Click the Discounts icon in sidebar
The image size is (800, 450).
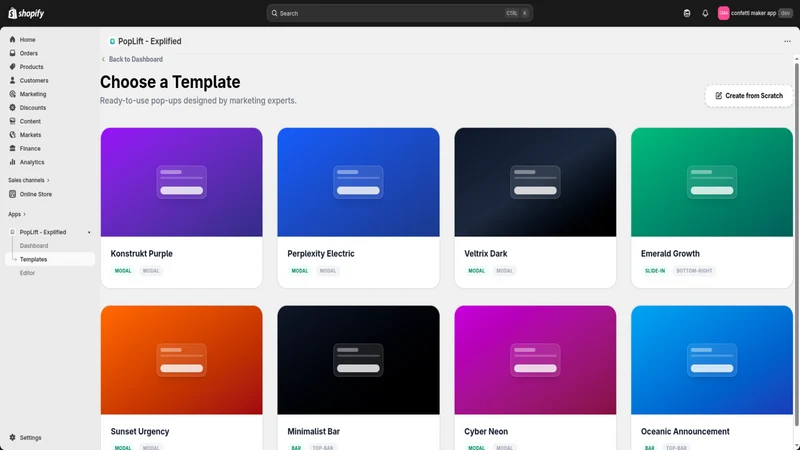coord(12,108)
